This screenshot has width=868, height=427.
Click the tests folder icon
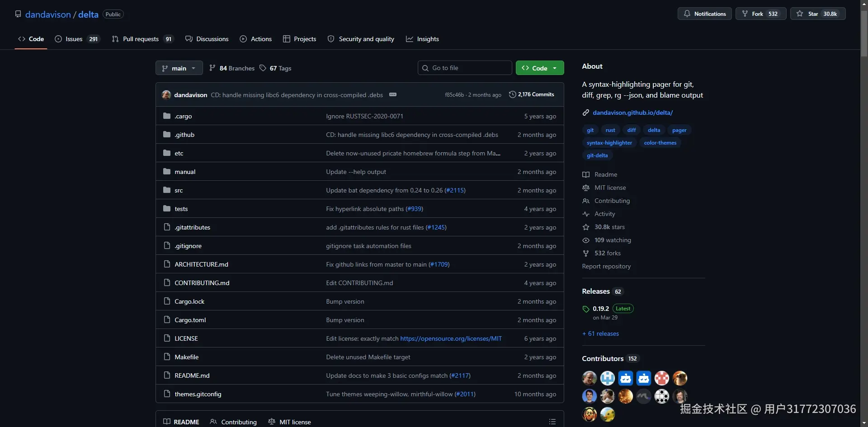click(x=167, y=209)
